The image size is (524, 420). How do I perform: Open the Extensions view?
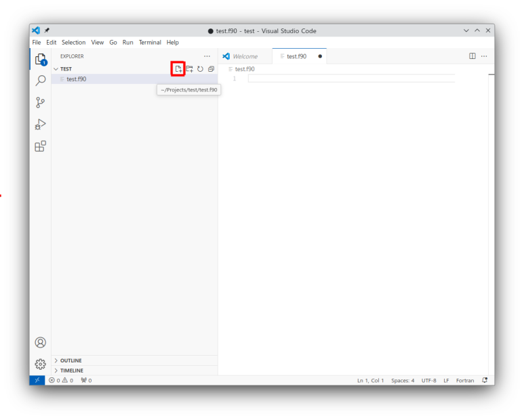(41, 146)
